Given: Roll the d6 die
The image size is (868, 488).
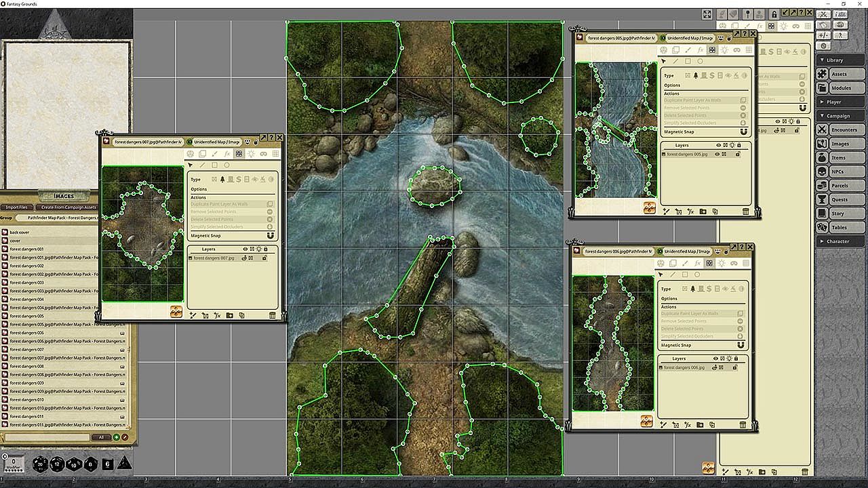Looking at the screenshot, I should point(108,464).
